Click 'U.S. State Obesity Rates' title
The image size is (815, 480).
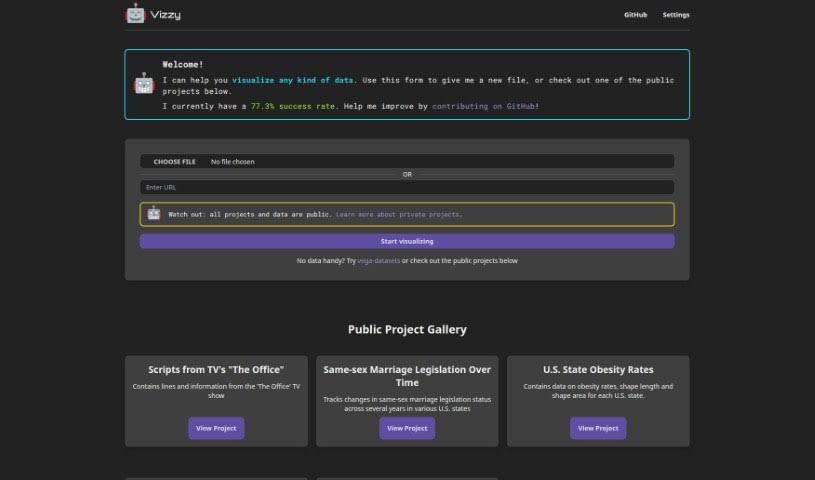pyautogui.click(x=598, y=369)
